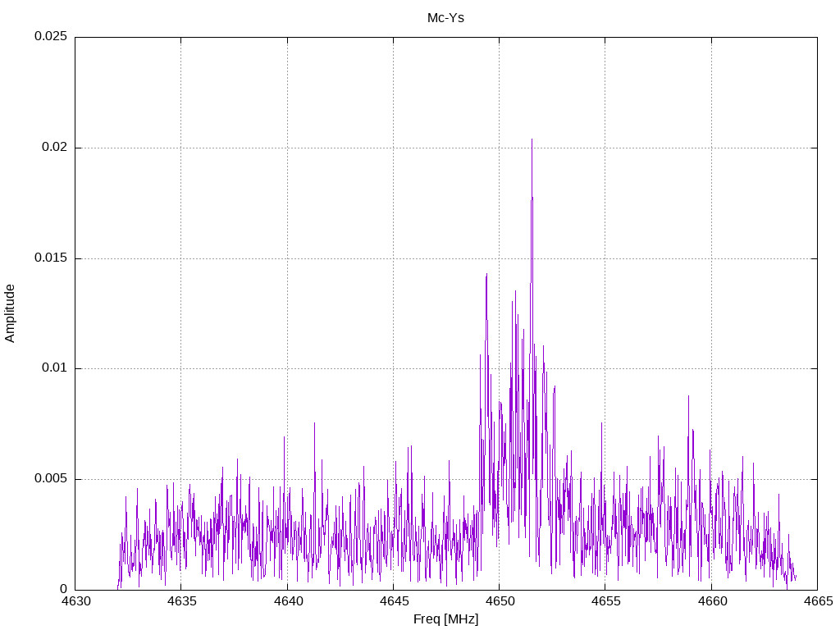Select the 4635 x-axis tick label
Screen dimensions: 840x630
pyautogui.click(x=181, y=601)
